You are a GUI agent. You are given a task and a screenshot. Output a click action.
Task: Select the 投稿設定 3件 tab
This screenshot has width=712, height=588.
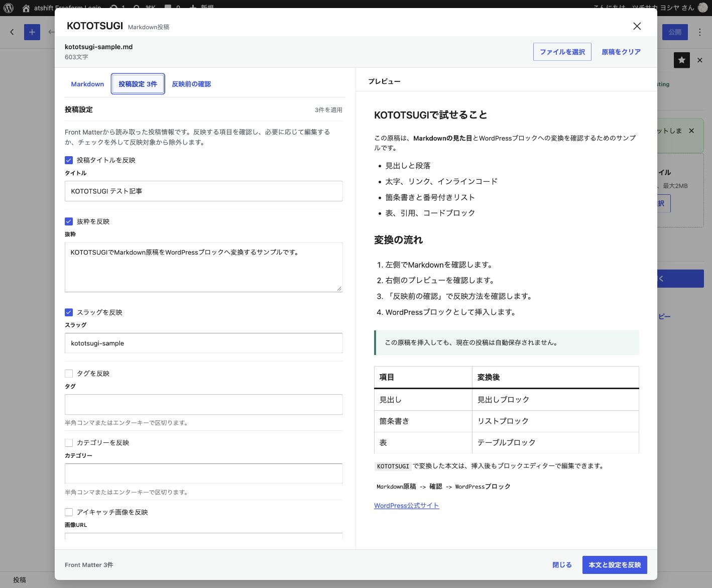pos(138,84)
